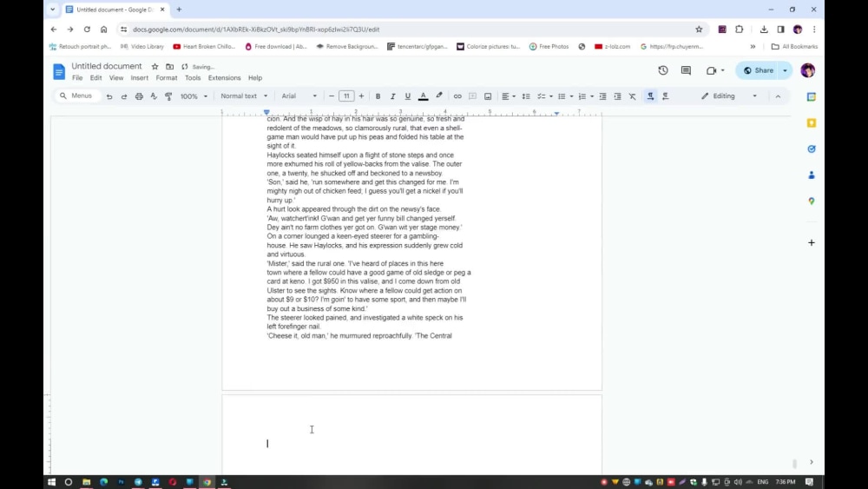The width and height of the screenshot is (868, 489).
Task: Search the Menus box
Action: pos(77,96)
